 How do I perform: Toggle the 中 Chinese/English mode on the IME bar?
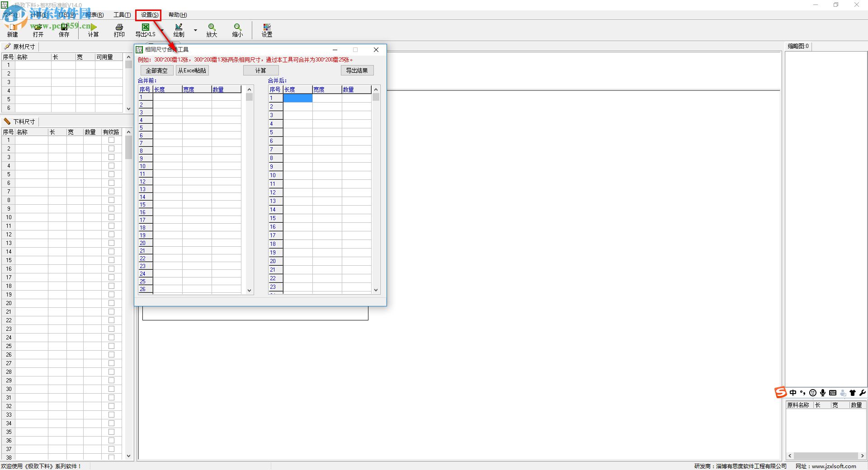[x=793, y=393]
